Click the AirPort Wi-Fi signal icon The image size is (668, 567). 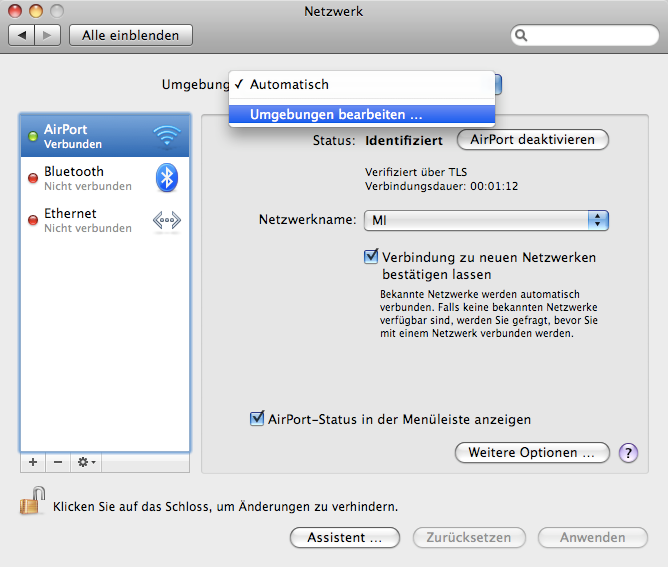[167, 136]
